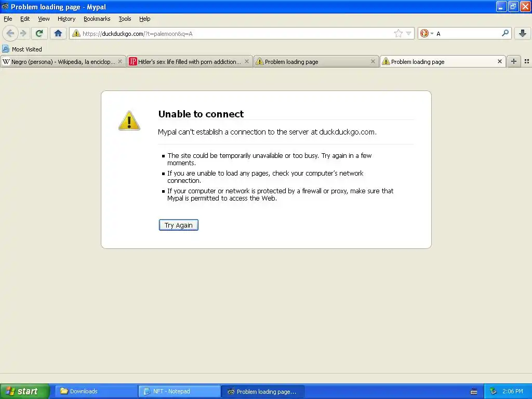Click the warning site identity icon in address bar

(76, 33)
